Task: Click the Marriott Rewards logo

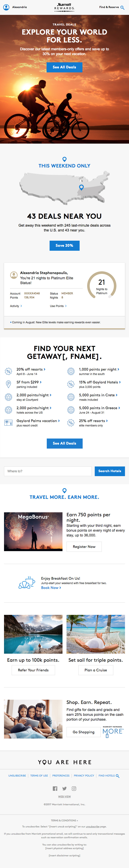Action: coord(64,7)
